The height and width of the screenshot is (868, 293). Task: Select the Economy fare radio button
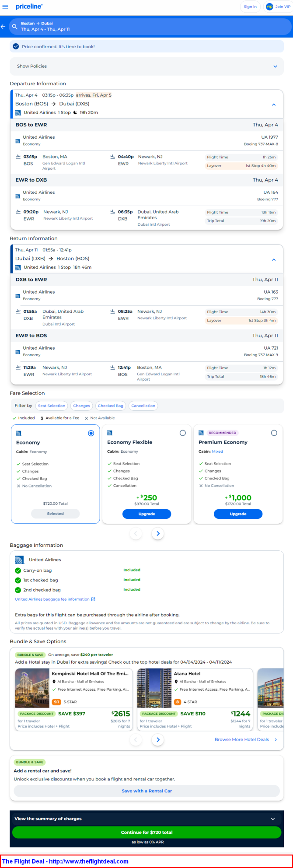coord(91,433)
